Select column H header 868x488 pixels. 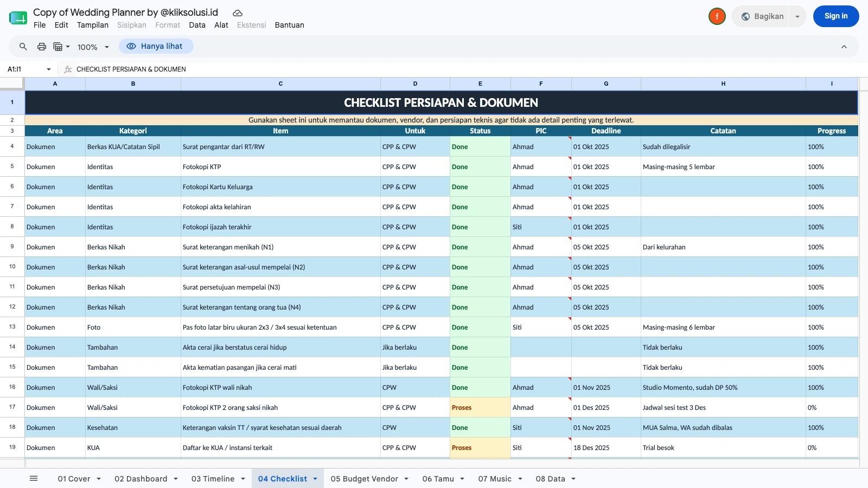point(723,84)
